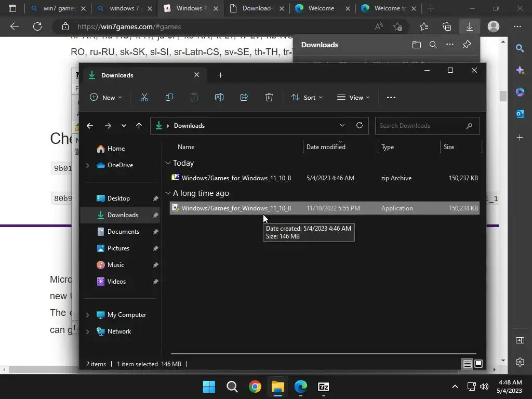Click Edge toolbar Downloads arrow button
This screenshot has height=399, width=532.
tap(470, 26)
